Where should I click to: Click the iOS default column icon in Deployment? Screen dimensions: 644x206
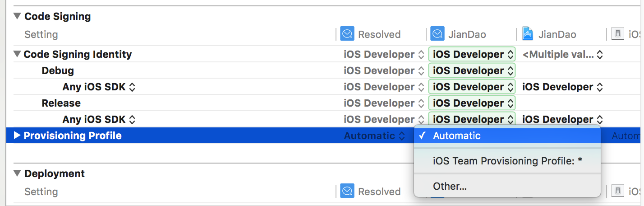pyautogui.click(x=618, y=191)
